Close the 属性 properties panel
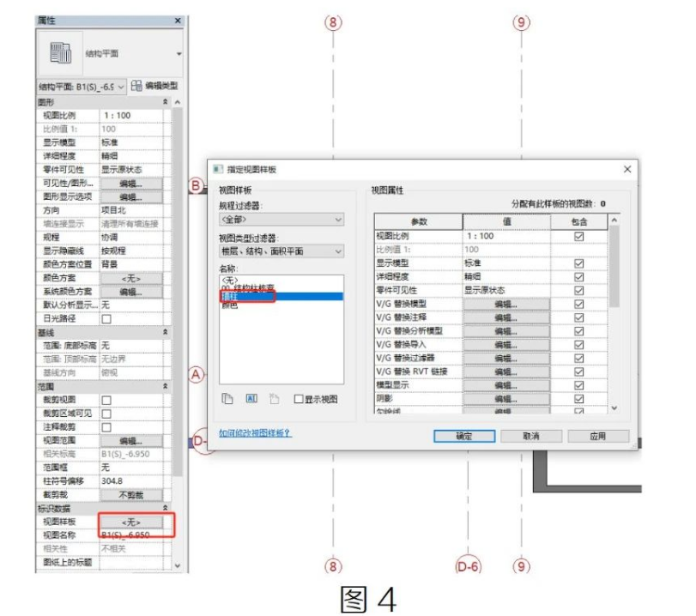The width and height of the screenshot is (696, 616). point(178,21)
